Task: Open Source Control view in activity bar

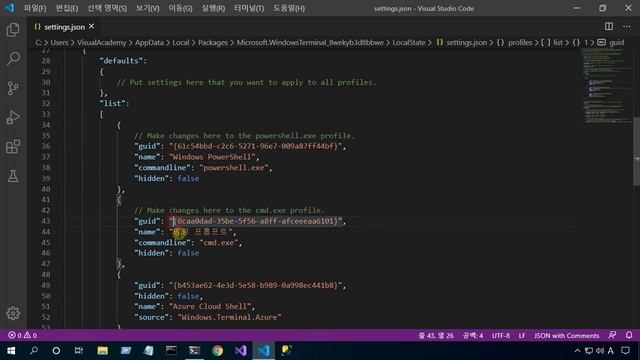Action: tap(13, 88)
